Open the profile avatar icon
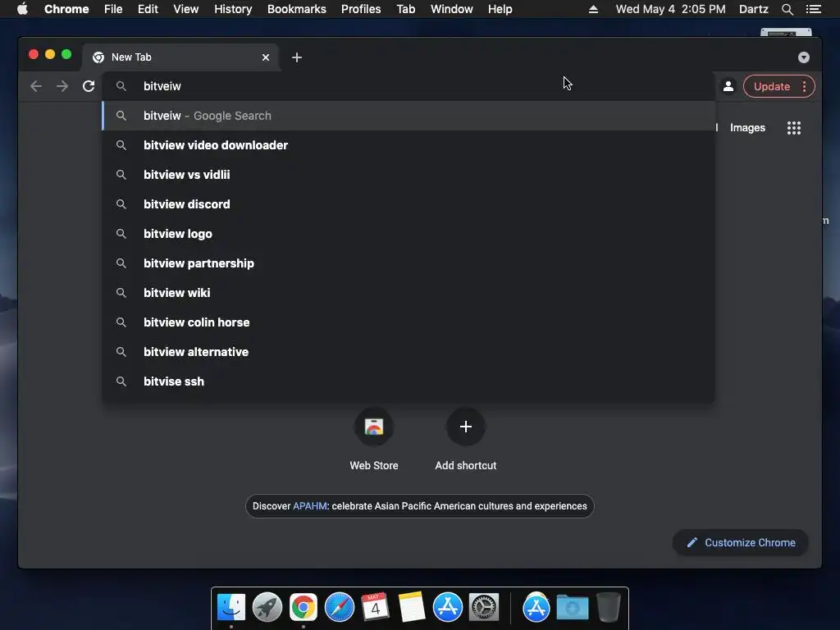840x630 pixels. coord(728,86)
